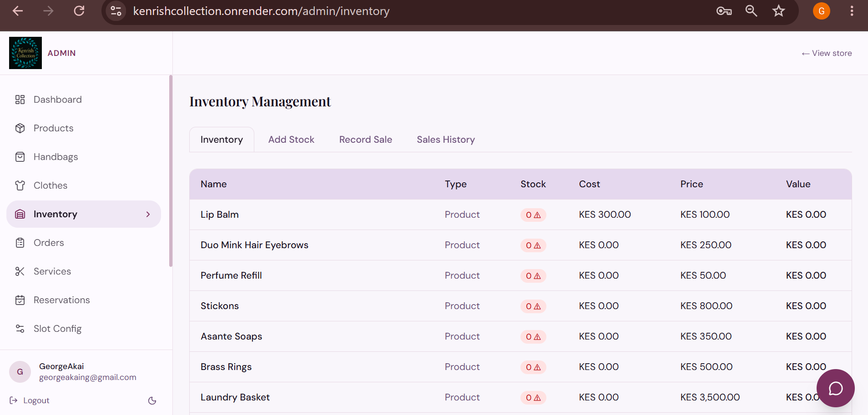The height and width of the screenshot is (415, 868).
Task: Go to Products in sidebar
Action: coord(84,128)
